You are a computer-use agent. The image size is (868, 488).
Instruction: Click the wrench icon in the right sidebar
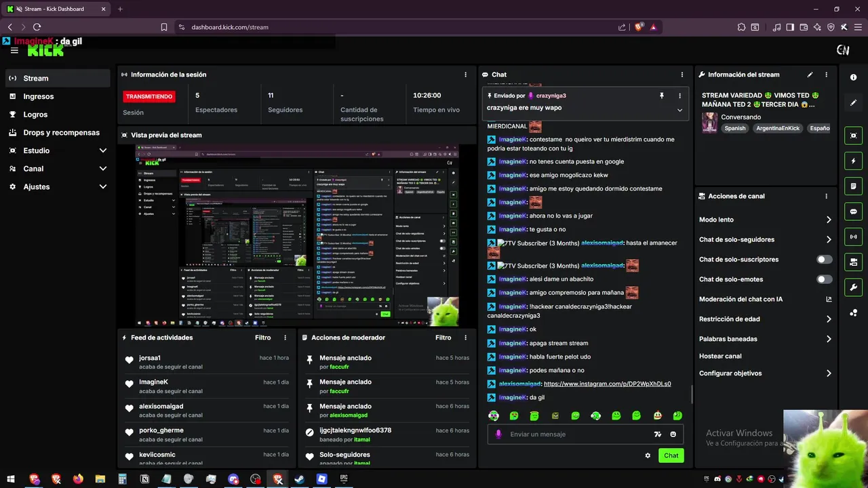(x=853, y=287)
